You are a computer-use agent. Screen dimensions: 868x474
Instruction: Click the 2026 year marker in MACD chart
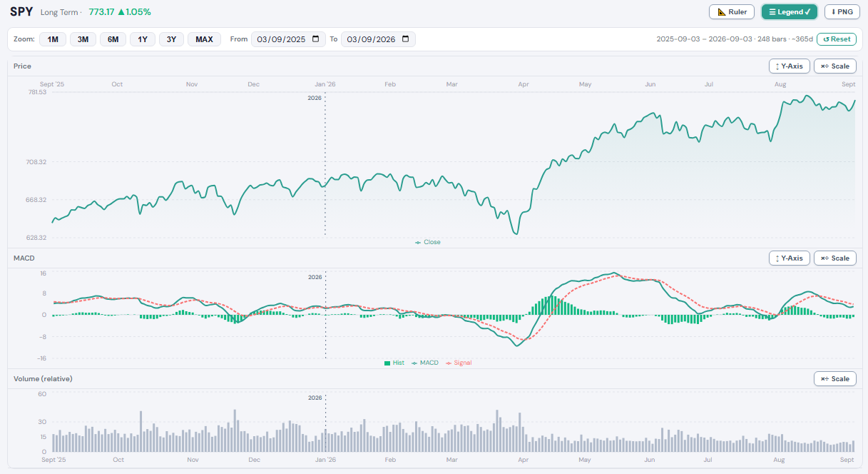click(x=315, y=277)
